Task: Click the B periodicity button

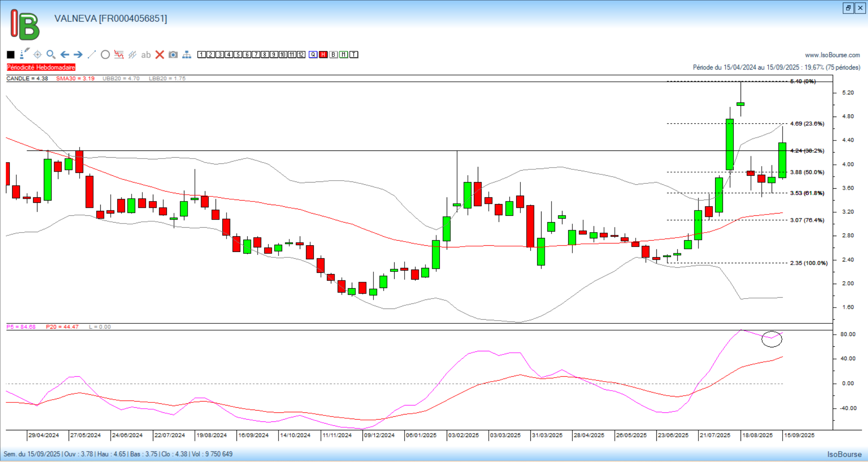Action: [334, 55]
